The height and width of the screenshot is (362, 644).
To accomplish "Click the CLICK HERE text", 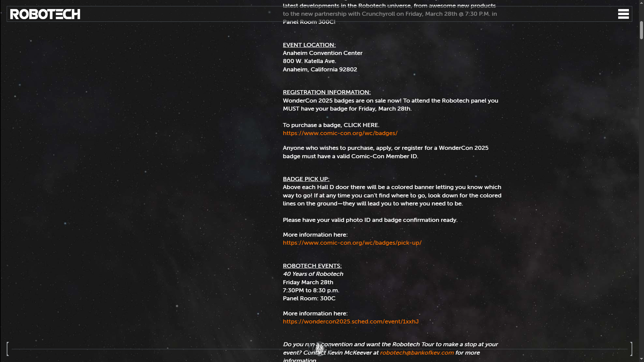I will tap(361, 125).
